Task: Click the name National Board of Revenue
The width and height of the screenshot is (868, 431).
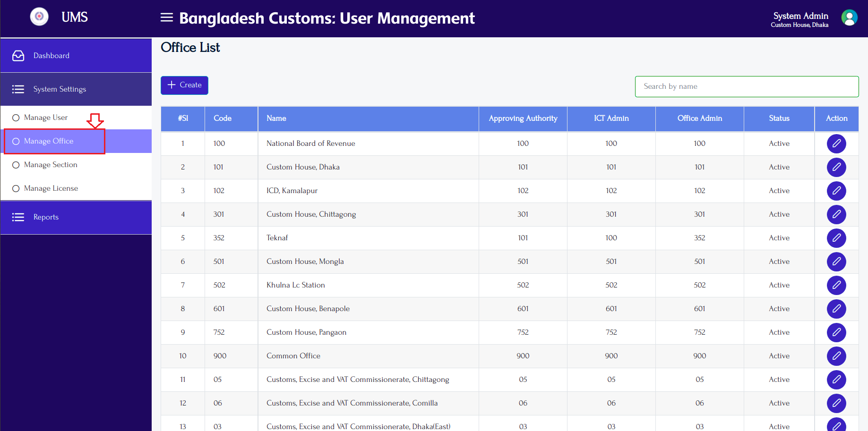Action: (x=311, y=144)
